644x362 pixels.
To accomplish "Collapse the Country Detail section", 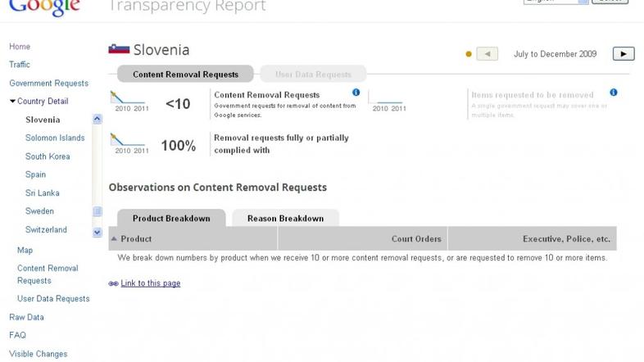I will pyautogui.click(x=12, y=102).
